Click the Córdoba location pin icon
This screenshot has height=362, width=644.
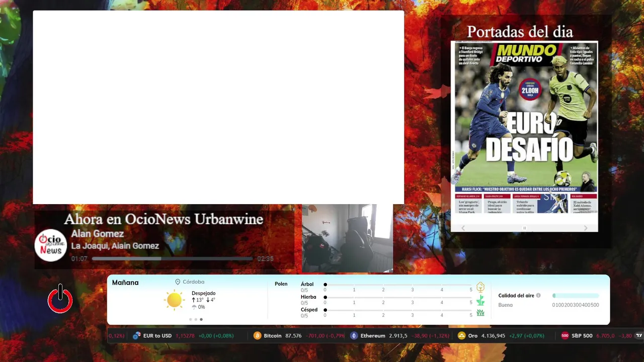pos(178,282)
